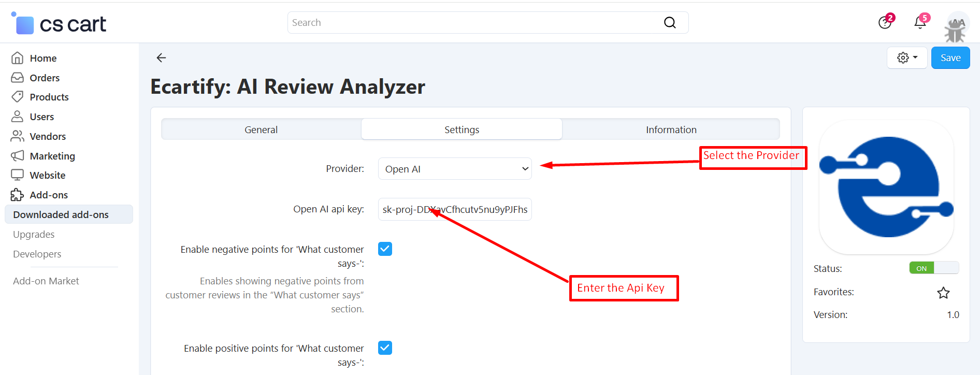
Task: Uncheck enable positive points checkbox
Action: coord(385,348)
